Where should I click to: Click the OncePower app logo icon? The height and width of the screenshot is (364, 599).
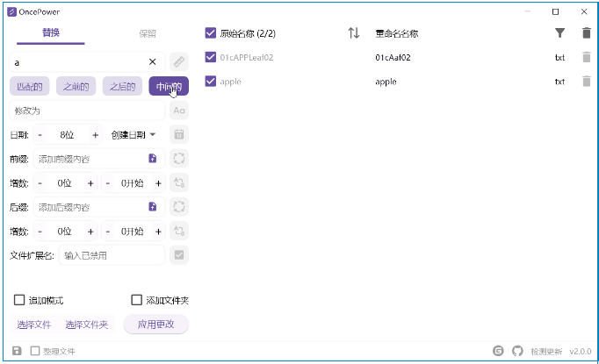click(x=11, y=11)
